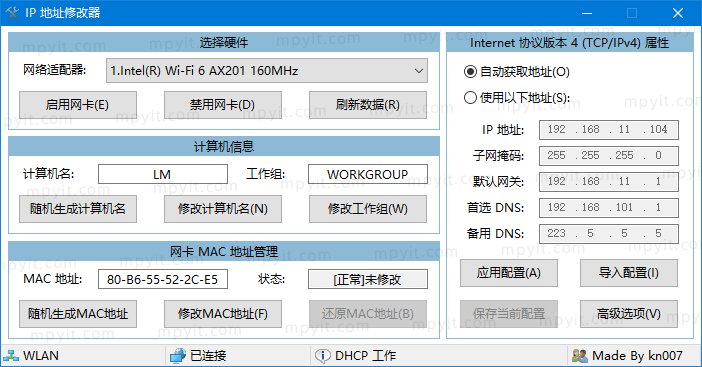Click the 已连接 connection icon in the status bar
Viewport: 702px width, 367px height.
tap(178, 356)
